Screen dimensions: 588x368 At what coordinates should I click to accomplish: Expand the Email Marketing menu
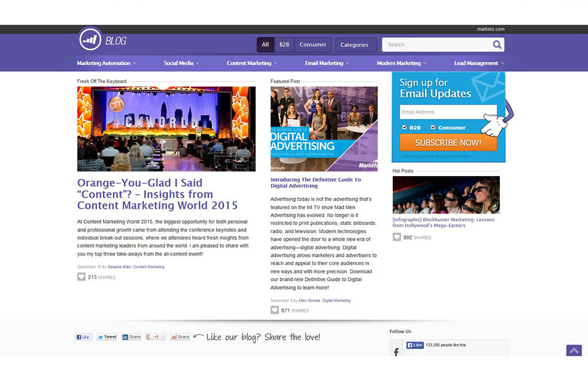[326, 63]
